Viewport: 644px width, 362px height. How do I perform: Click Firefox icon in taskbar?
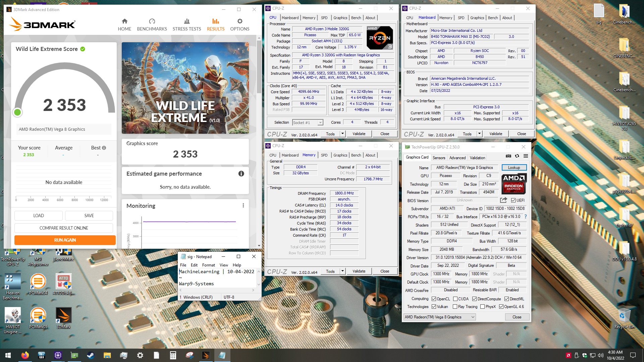tap(25, 355)
